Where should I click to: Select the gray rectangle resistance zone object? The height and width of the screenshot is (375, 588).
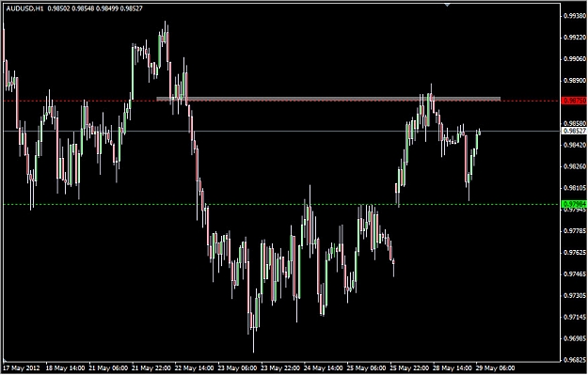(328, 99)
